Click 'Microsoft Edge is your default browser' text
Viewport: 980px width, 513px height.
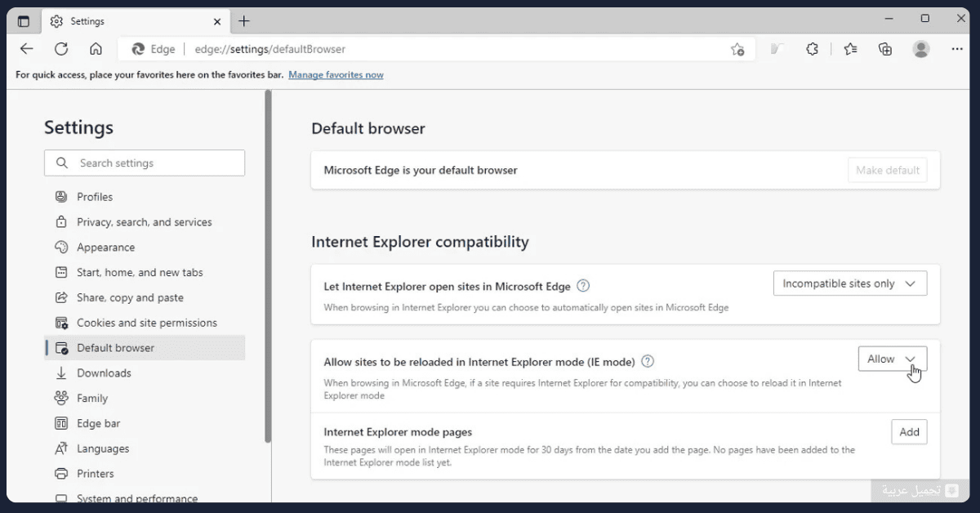pyautogui.click(x=421, y=170)
